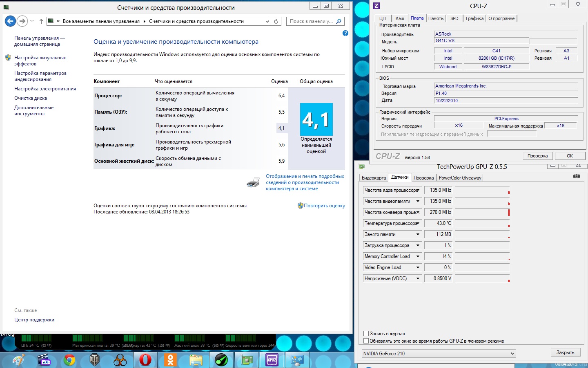Open the address bar history dropdown arrow

coord(267,21)
